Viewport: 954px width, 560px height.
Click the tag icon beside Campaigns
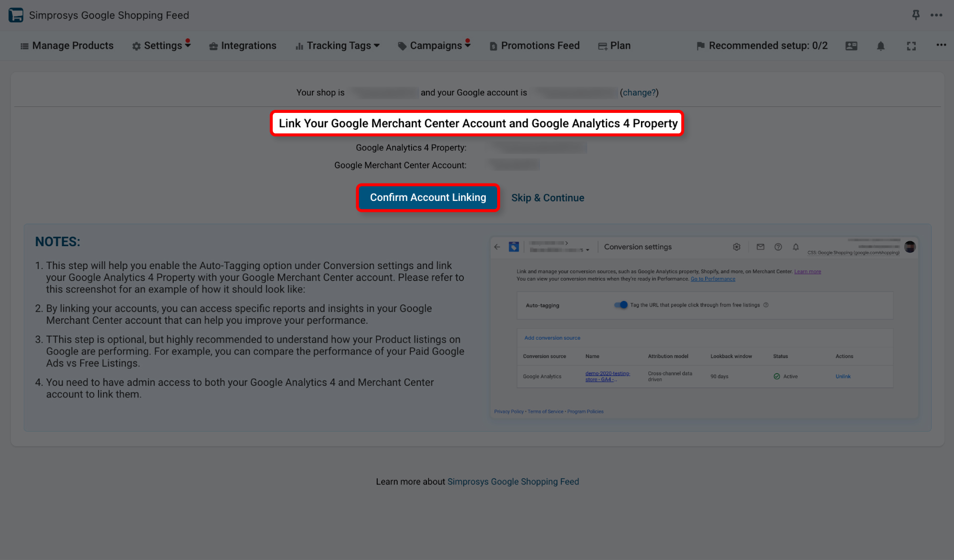[402, 46]
